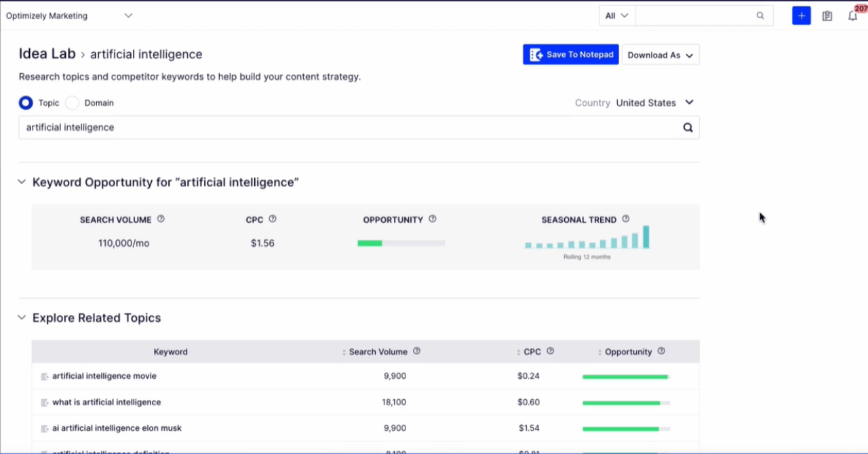The width and height of the screenshot is (868, 454).
Task: Open the All search filter dropdown
Action: (617, 16)
